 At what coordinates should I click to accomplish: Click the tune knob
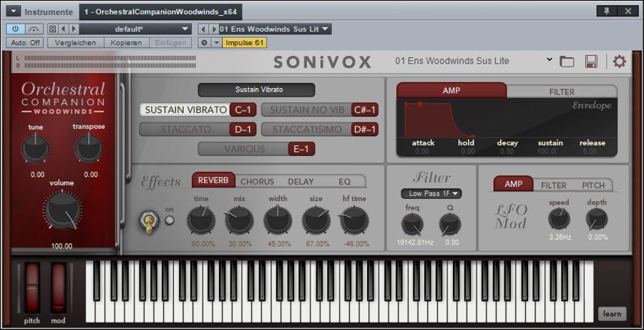[x=35, y=148]
